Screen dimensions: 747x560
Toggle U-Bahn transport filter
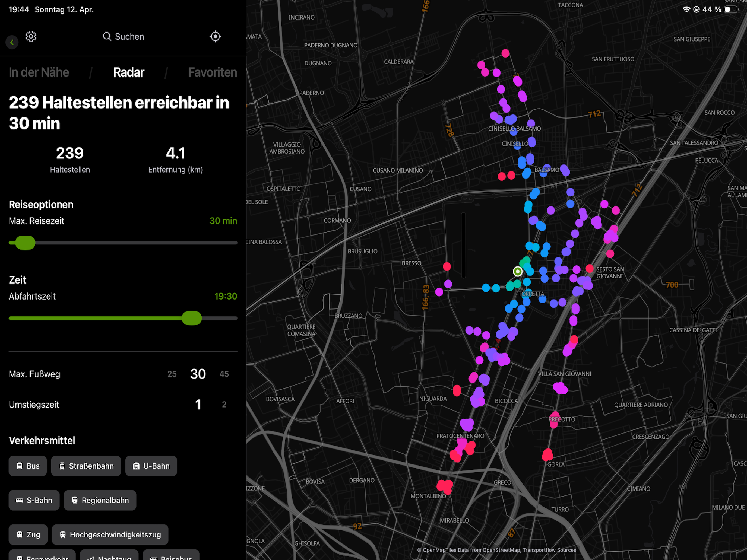coord(151,466)
